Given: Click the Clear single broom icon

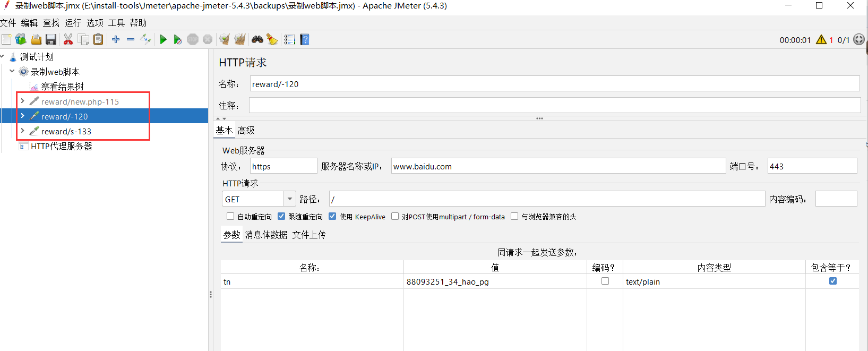Looking at the screenshot, I should [x=225, y=39].
